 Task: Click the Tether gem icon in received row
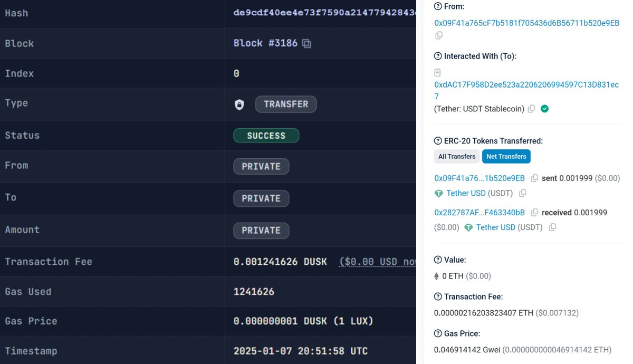[468, 227]
